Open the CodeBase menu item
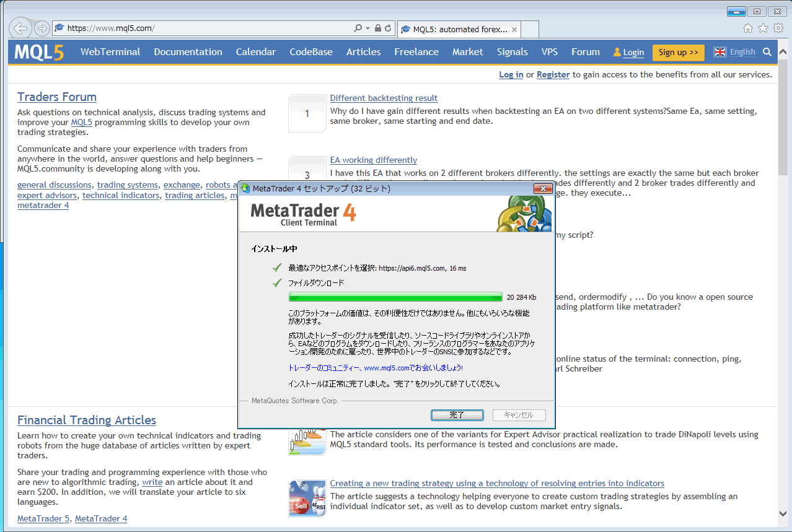Viewport: 792px width, 532px height. click(311, 52)
